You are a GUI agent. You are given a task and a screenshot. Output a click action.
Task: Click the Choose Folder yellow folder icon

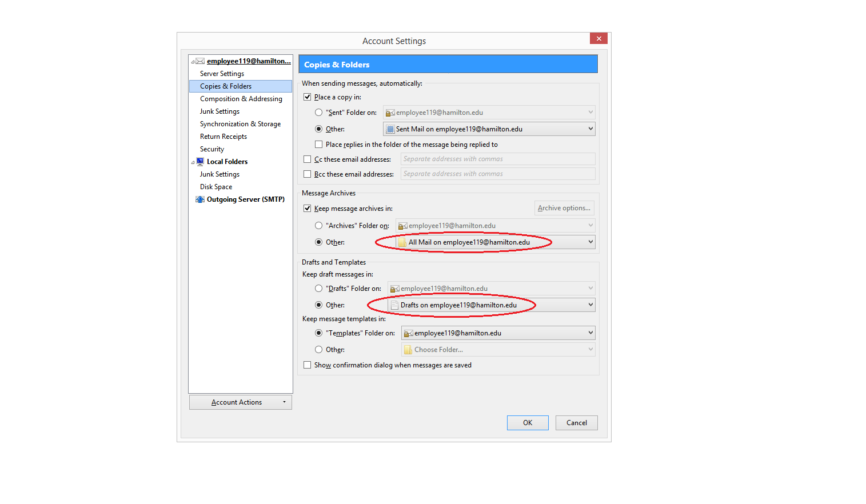coord(408,350)
